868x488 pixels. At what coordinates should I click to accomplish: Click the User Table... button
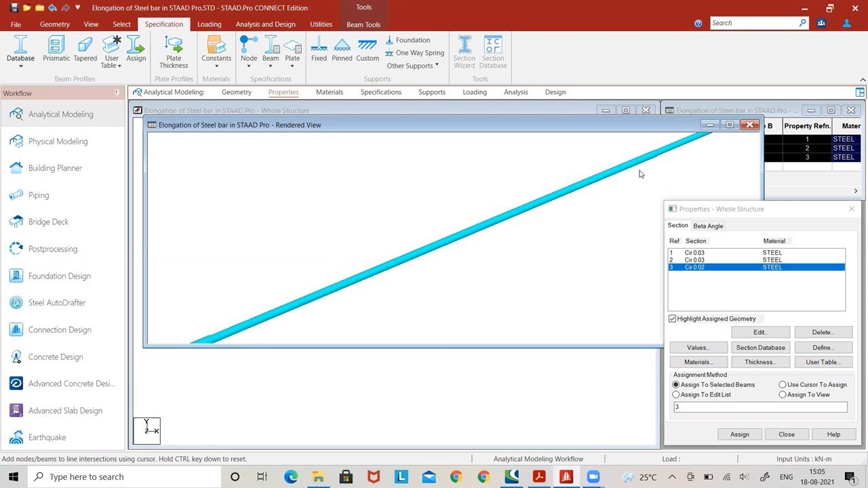823,362
